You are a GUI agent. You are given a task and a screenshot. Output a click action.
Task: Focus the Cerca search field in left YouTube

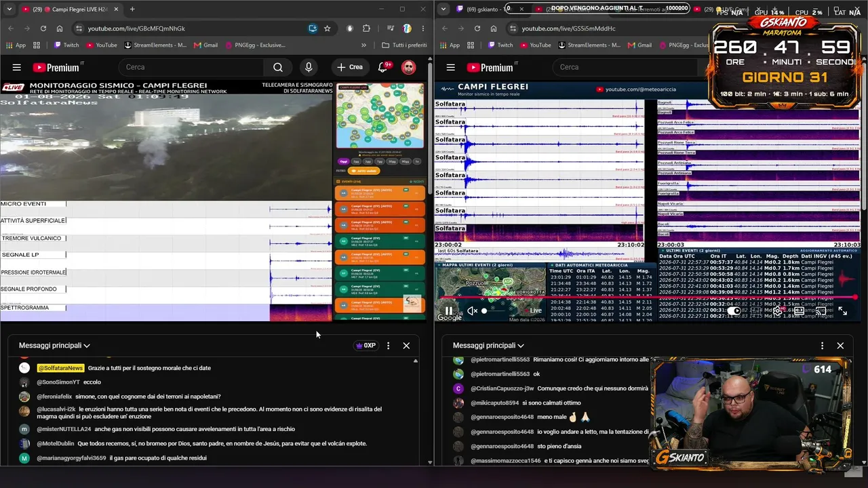coord(191,67)
